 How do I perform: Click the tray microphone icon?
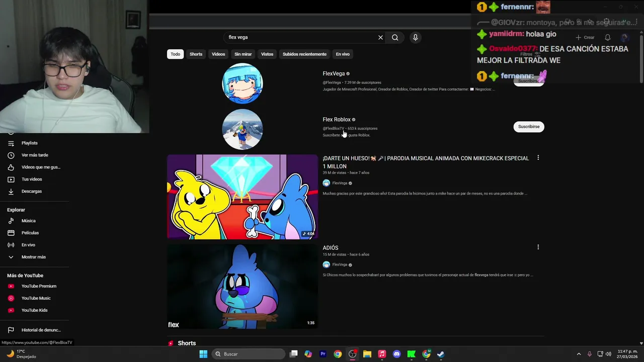point(590,354)
